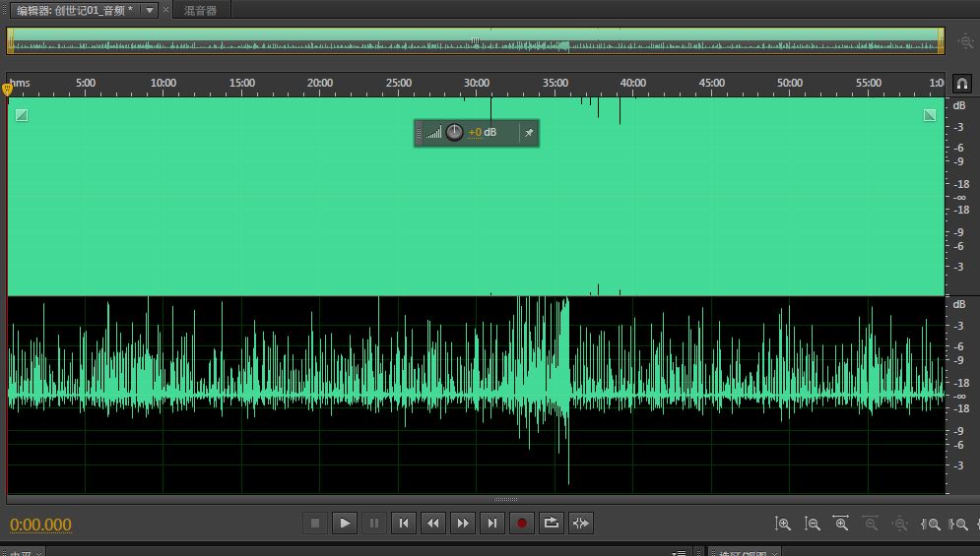The width and height of the screenshot is (980, 556).
Task: Click the Stop button in transport
Action: [x=315, y=524]
